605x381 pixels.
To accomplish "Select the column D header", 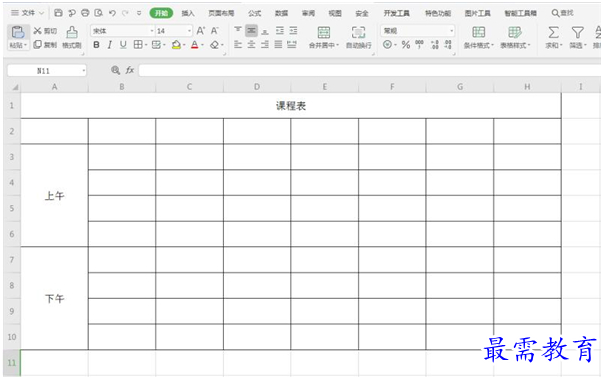I will (257, 87).
